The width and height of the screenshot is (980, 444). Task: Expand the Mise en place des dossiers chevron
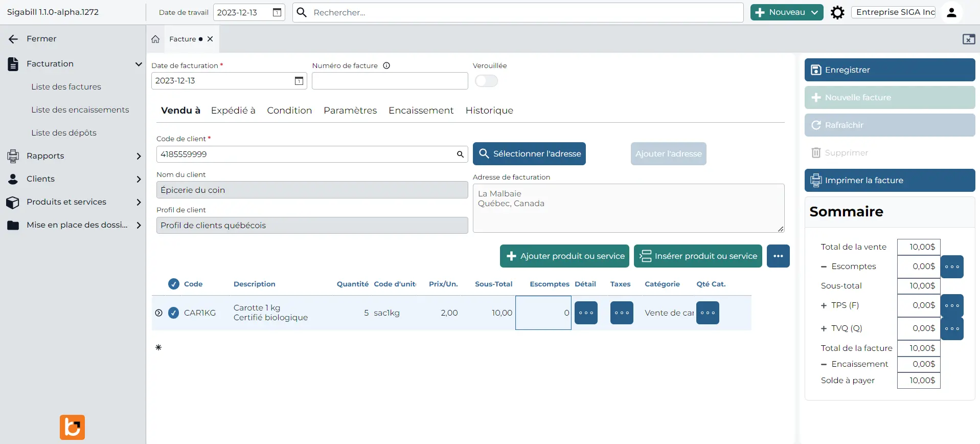[139, 225]
